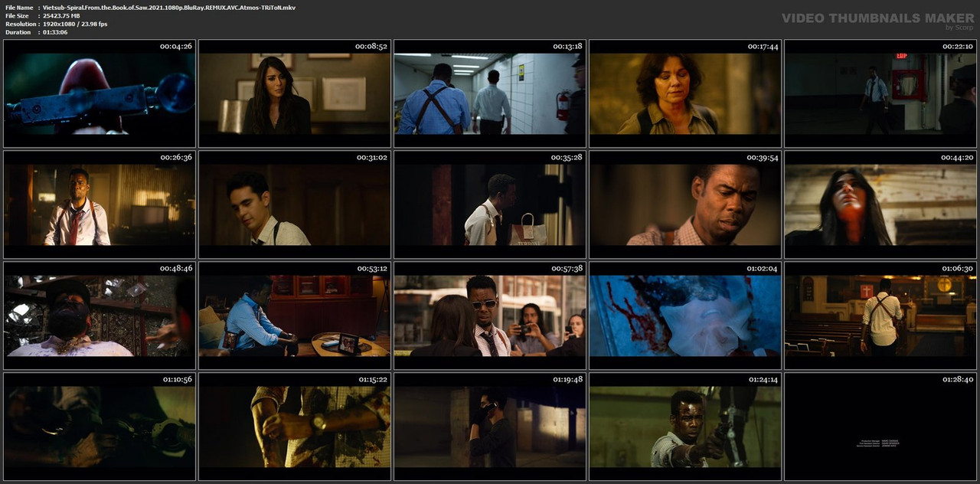Open the 00:39:54 close-up frame
Screen dimensions: 980x484
click(685, 204)
